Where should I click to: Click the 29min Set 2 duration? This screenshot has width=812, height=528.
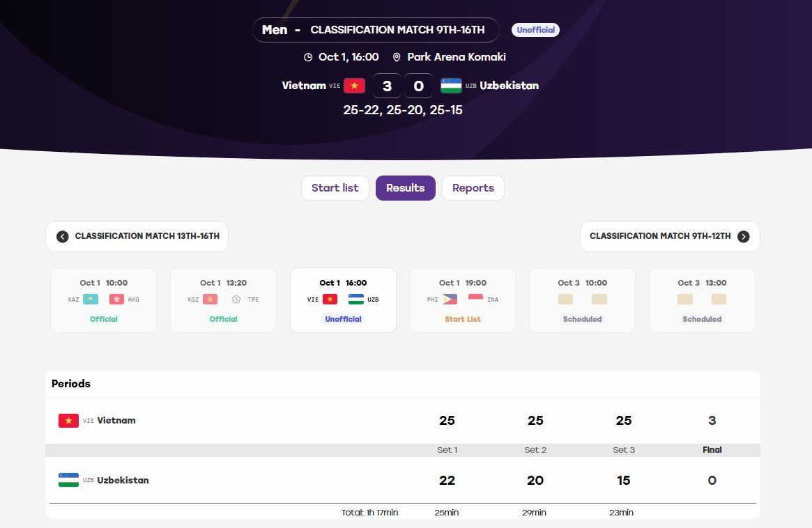(534, 513)
